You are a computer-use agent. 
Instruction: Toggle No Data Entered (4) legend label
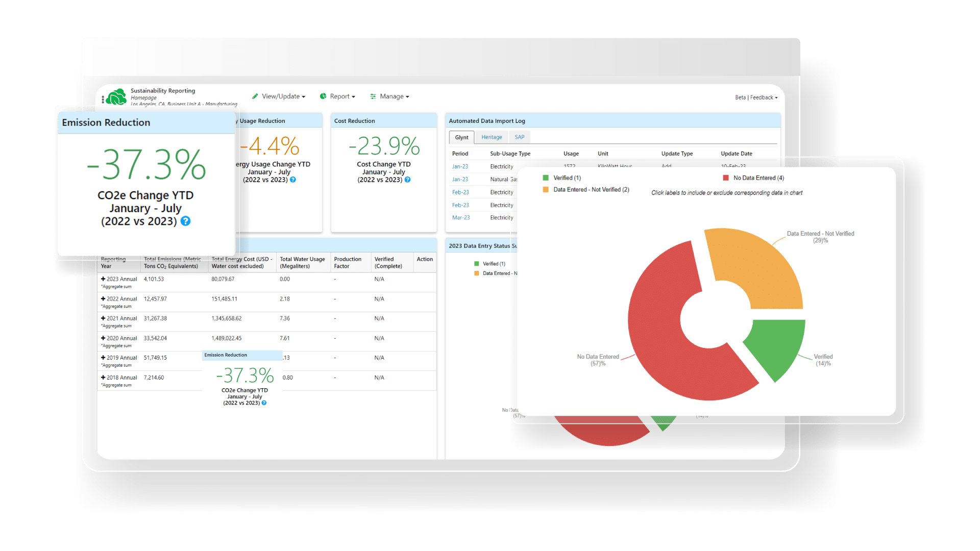pos(758,178)
